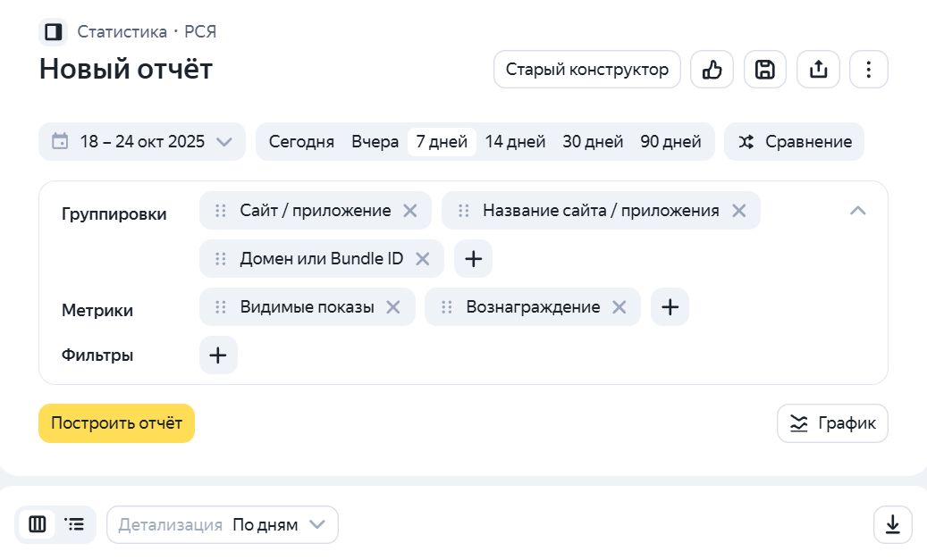The width and height of the screenshot is (927, 560).
Task: Add a new metric with plus button
Action: pos(670,307)
